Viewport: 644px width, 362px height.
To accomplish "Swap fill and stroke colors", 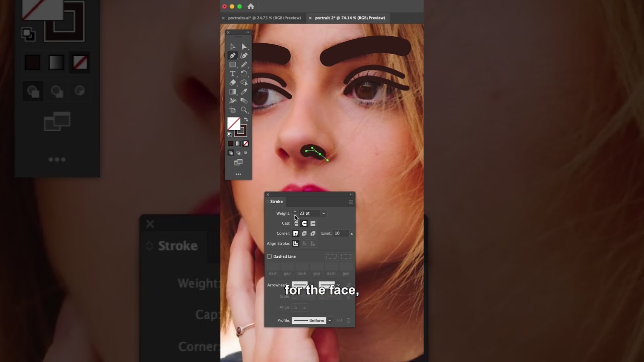I will (246, 120).
